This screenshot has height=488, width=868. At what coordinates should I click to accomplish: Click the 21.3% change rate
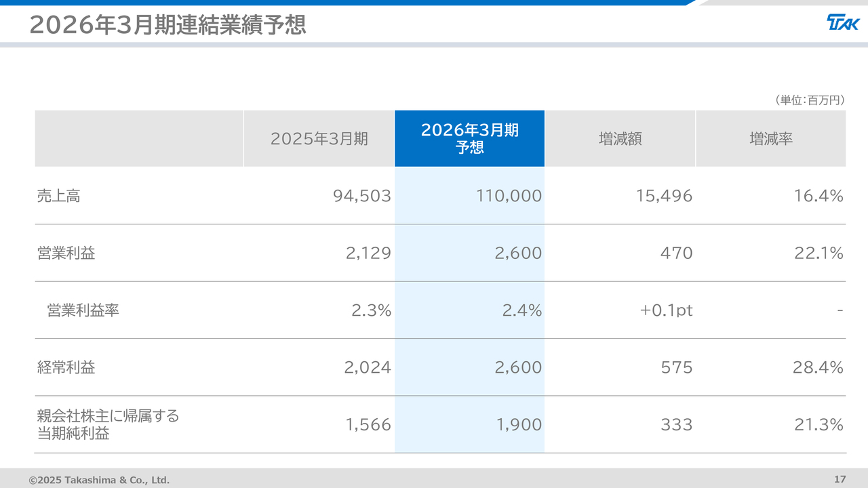tap(818, 425)
